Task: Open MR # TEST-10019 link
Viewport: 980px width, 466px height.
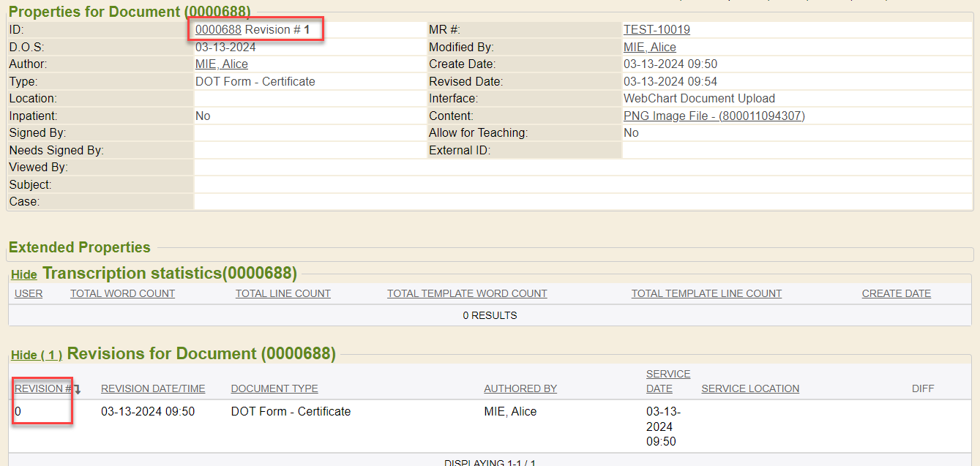Action: (657, 30)
